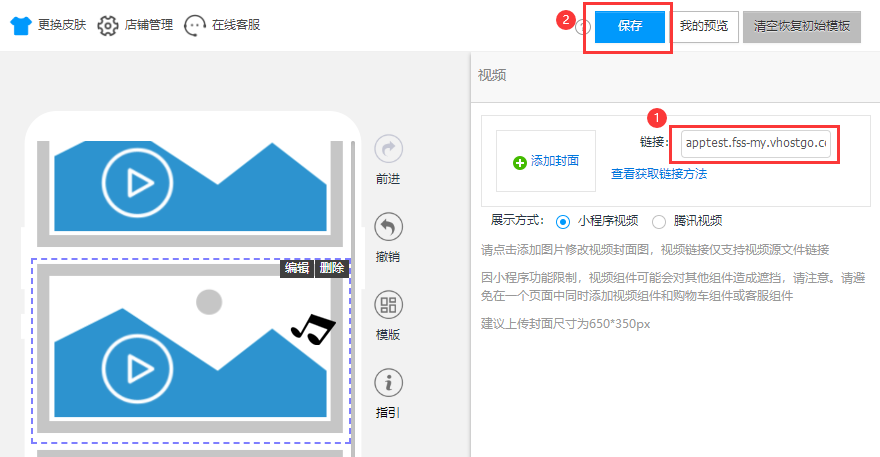This screenshot has height=457, width=880.
Task: Open the 模版 template grid icon
Action: click(x=388, y=305)
